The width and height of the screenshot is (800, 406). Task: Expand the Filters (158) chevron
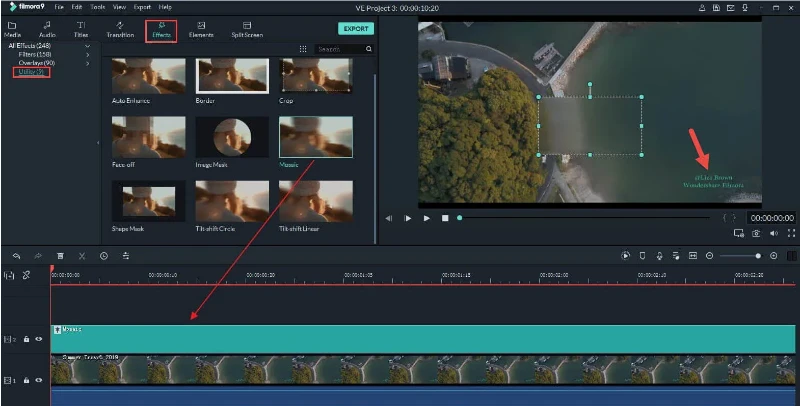point(87,55)
